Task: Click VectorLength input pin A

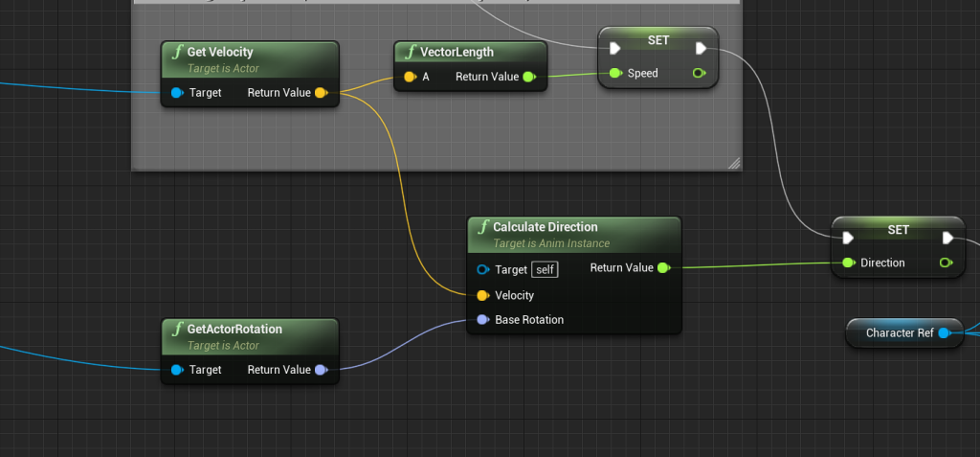Action: [x=410, y=77]
